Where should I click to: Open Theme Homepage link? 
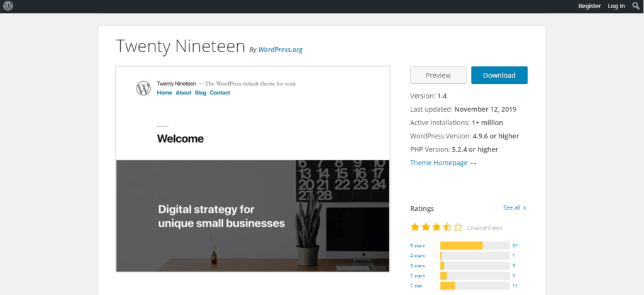pos(443,163)
